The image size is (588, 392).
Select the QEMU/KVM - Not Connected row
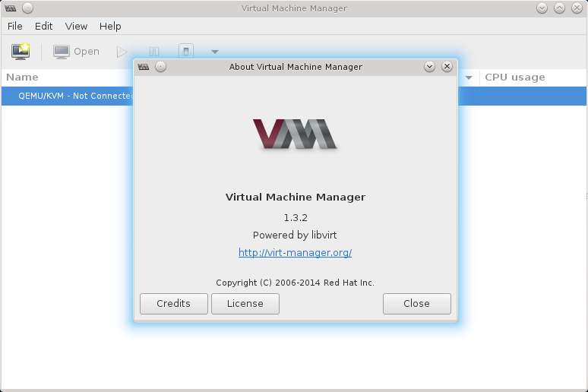click(x=294, y=96)
